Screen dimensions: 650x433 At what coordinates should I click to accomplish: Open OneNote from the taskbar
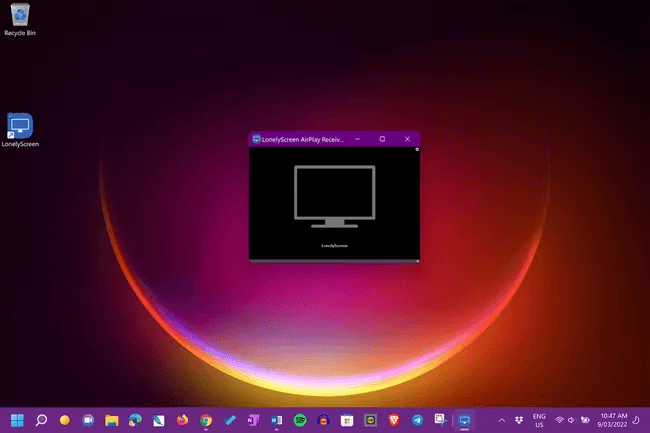point(253,420)
